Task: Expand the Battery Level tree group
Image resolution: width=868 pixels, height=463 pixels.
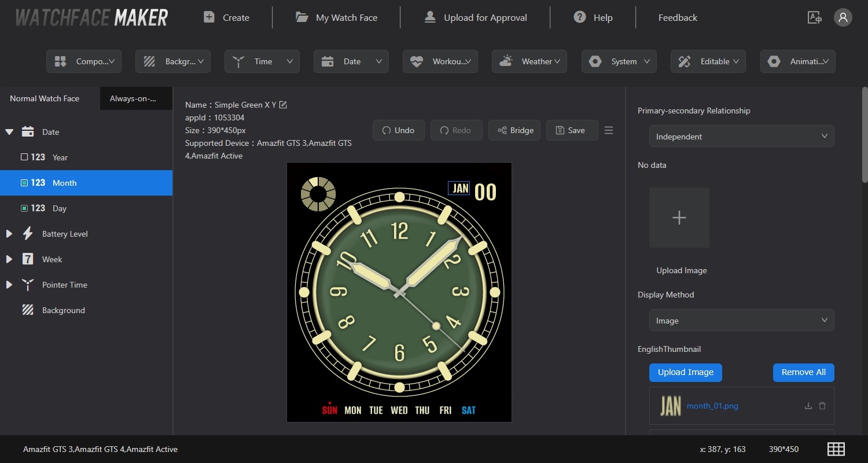Action: click(9, 234)
